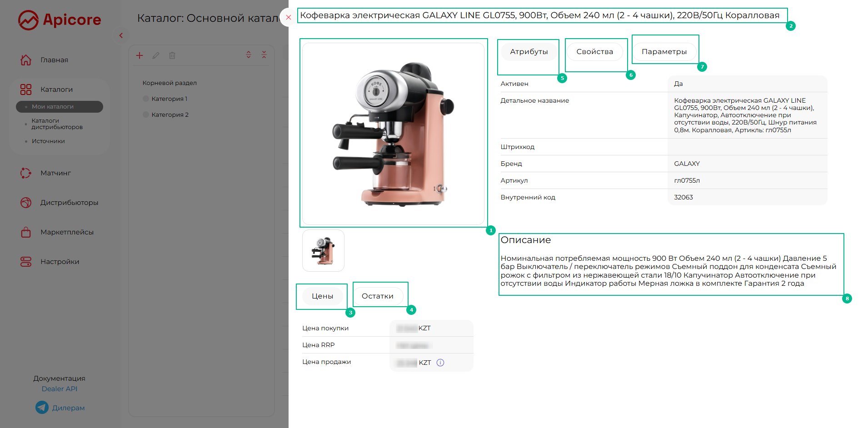Viewport: 868px width, 428px height.
Task: Click the Артикул value гл0755л
Action: click(687, 180)
